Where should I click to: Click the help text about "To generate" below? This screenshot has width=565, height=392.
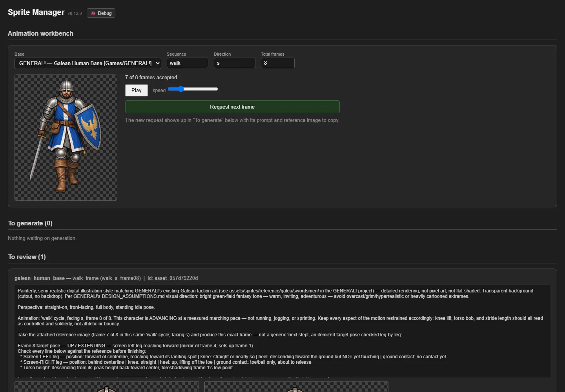coord(232,120)
